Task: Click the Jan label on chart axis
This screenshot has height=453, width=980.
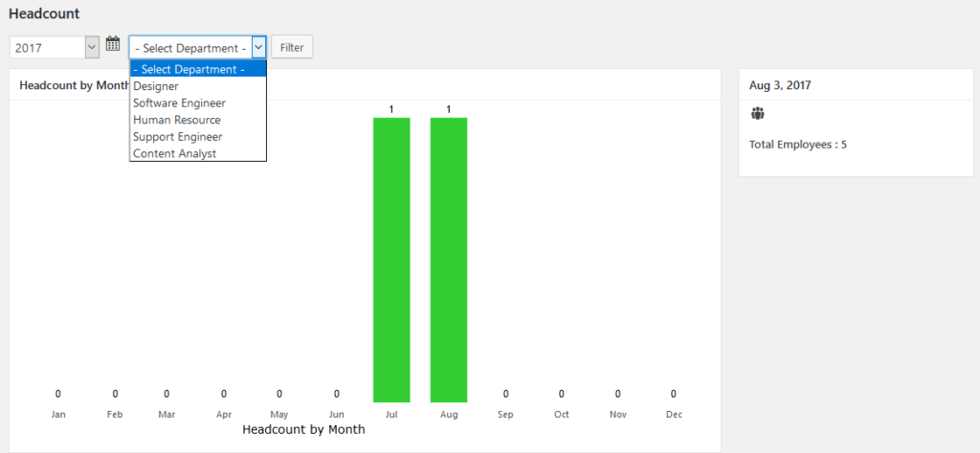Action: point(58,415)
